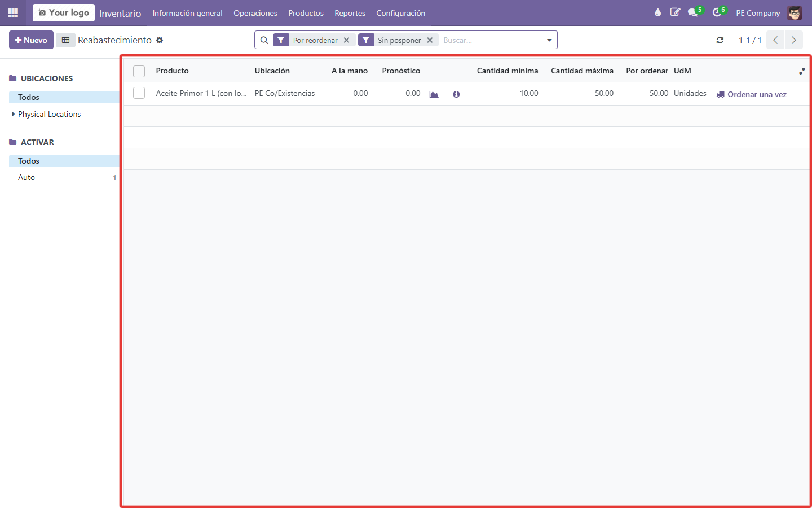Toggle the select-all checkbox in table header
Image resolution: width=812 pixels, height=508 pixels.
[x=139, y=71]
